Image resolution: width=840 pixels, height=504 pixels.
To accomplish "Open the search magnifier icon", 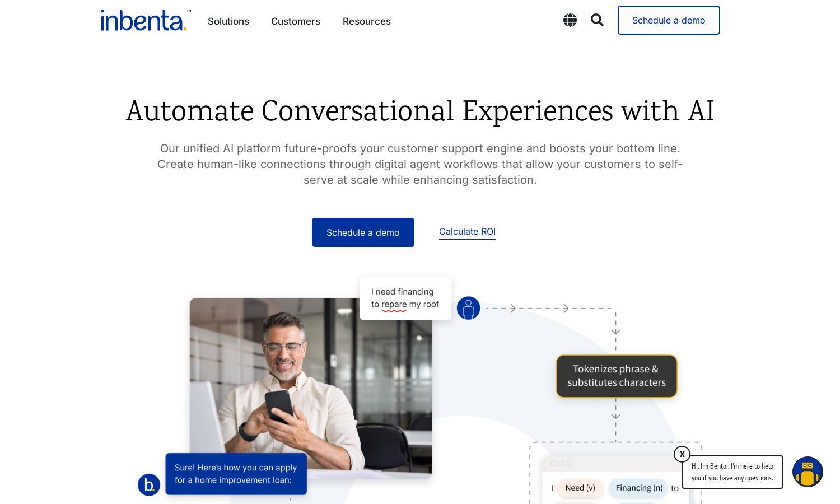I will pyautogui.click(x=597, y=20).
